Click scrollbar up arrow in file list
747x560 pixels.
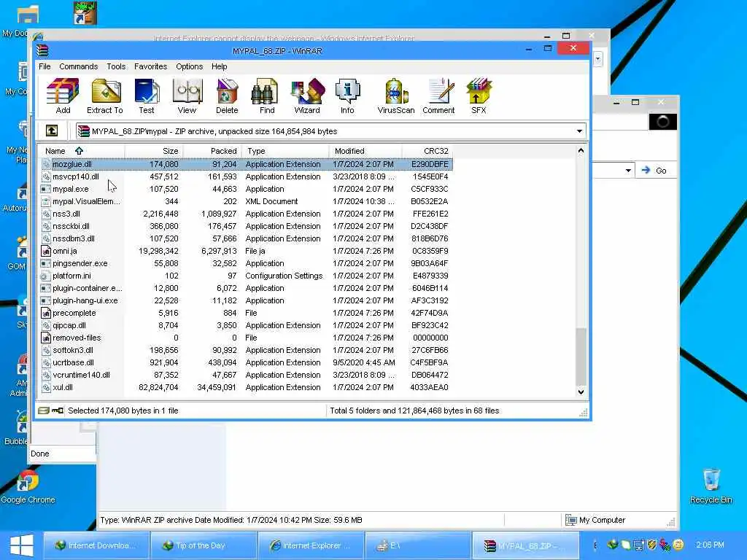point(581,150)
